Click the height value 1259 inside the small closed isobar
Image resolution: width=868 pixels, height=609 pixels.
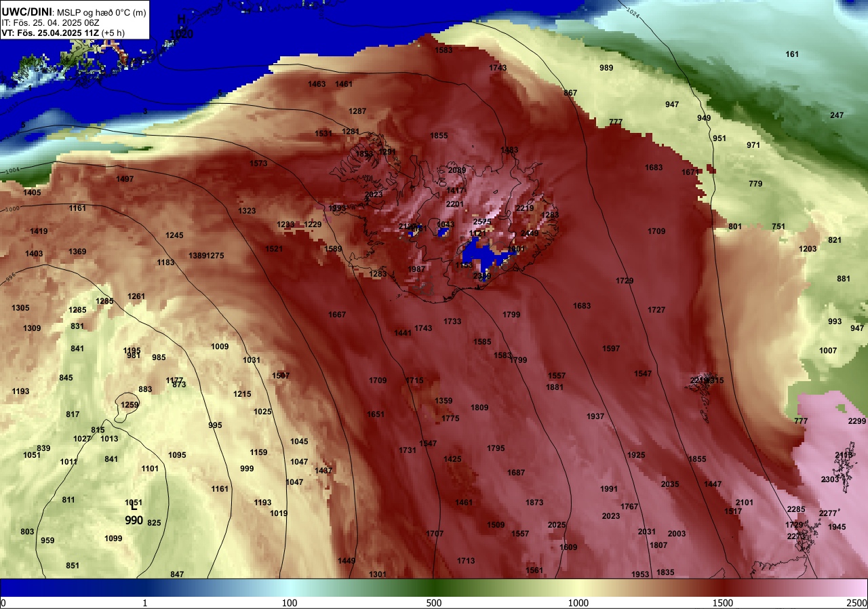pyautogui.click(x=130, y=405)
